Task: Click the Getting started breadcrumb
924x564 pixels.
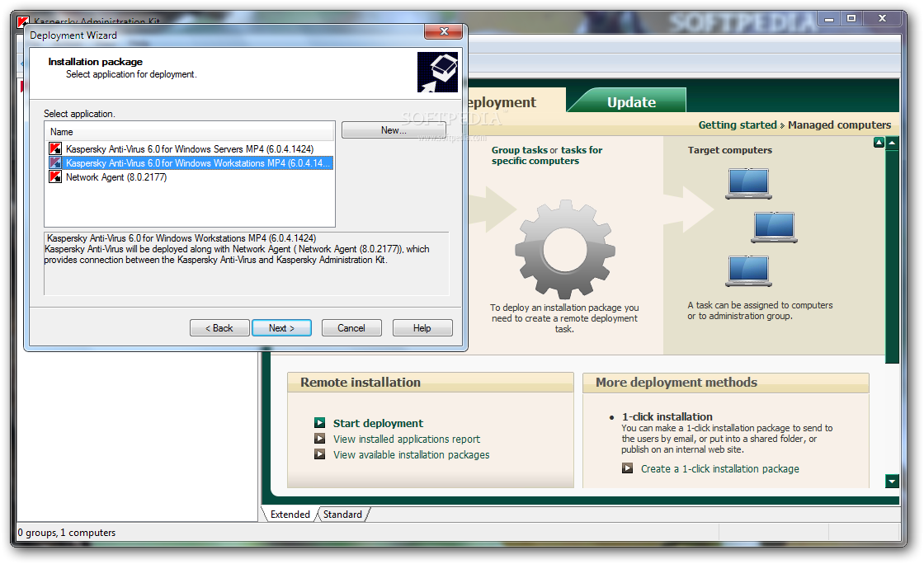Action: [x=738, y=125]
